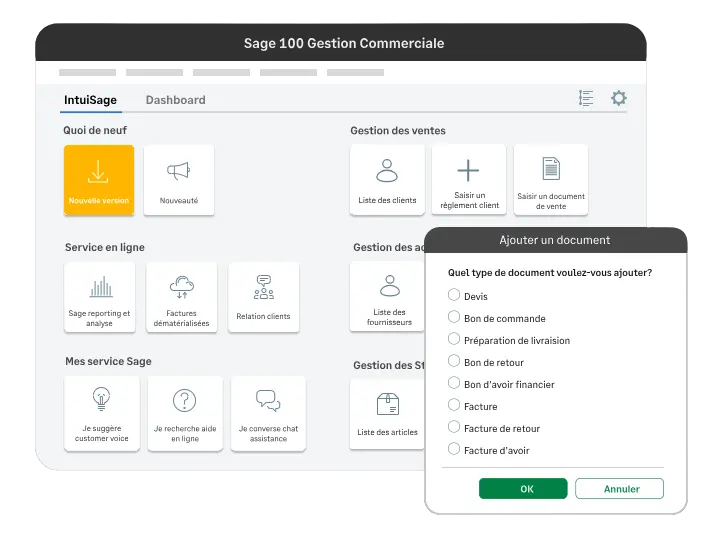The height and width of the screenshot is (549, 723).
Task: Switch to the Dashboard tab
Action: click(x=176, y=100)
